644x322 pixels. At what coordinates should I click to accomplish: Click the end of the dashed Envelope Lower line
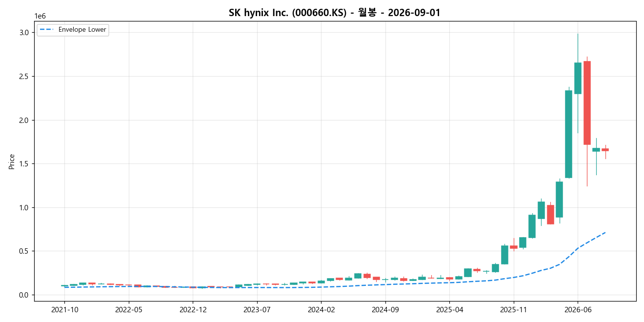point(605,232)
